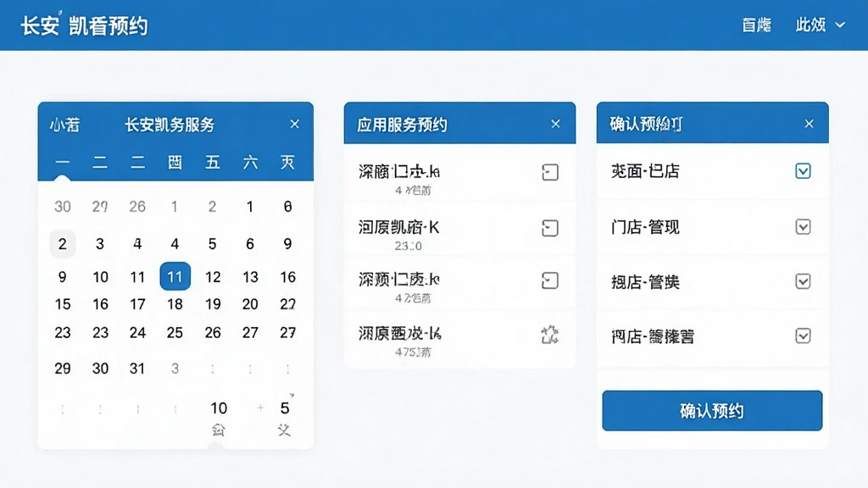
Task: Click the small icon below footer number 10
Action: click(x=219, y=430)
